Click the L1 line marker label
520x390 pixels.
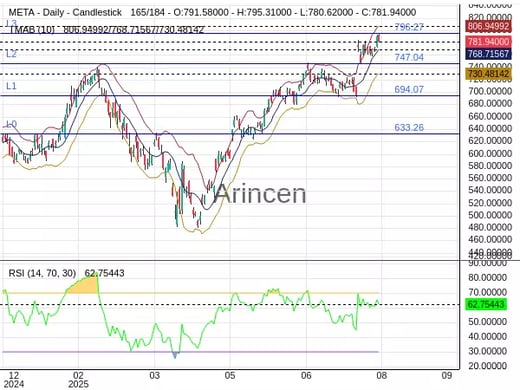pos(11,86)
